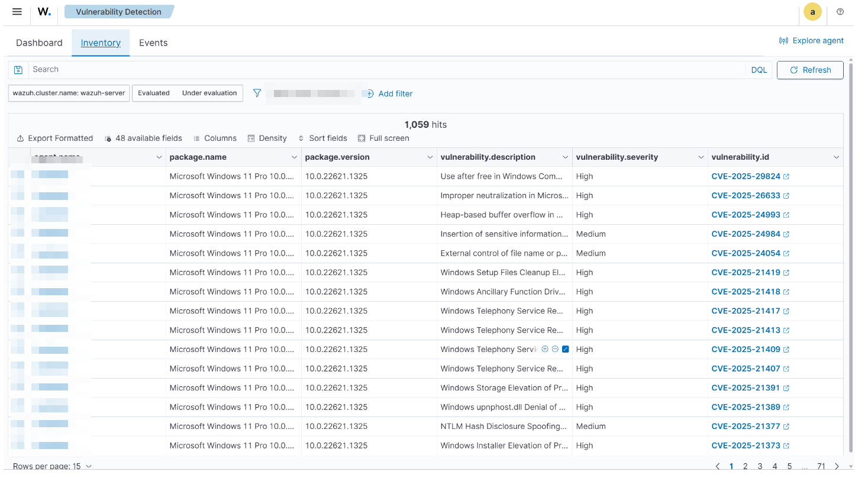Image resolution: width=868 pixels, height=481 pixels.
Task: Open package.name column header menu
Action: coord(294,157)
